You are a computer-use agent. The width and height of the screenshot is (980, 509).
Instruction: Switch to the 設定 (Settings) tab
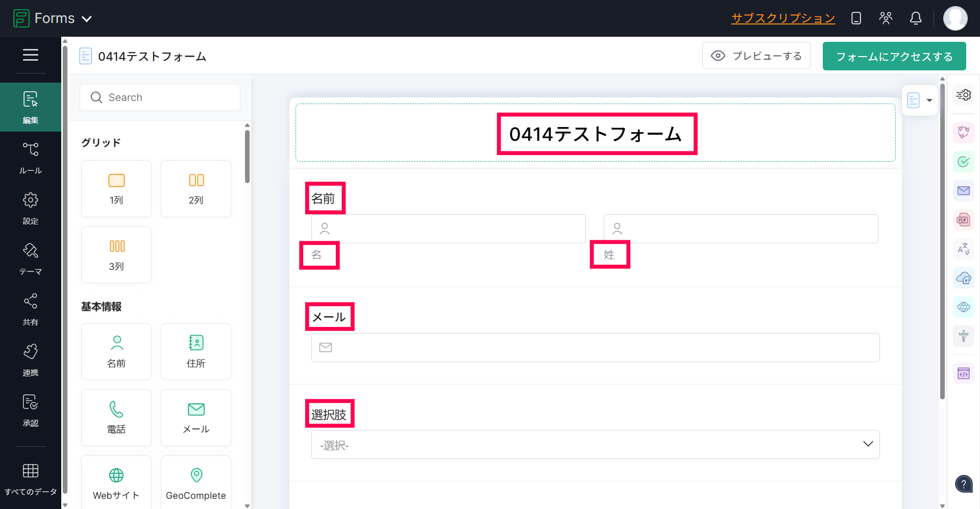tap(30, 208)
